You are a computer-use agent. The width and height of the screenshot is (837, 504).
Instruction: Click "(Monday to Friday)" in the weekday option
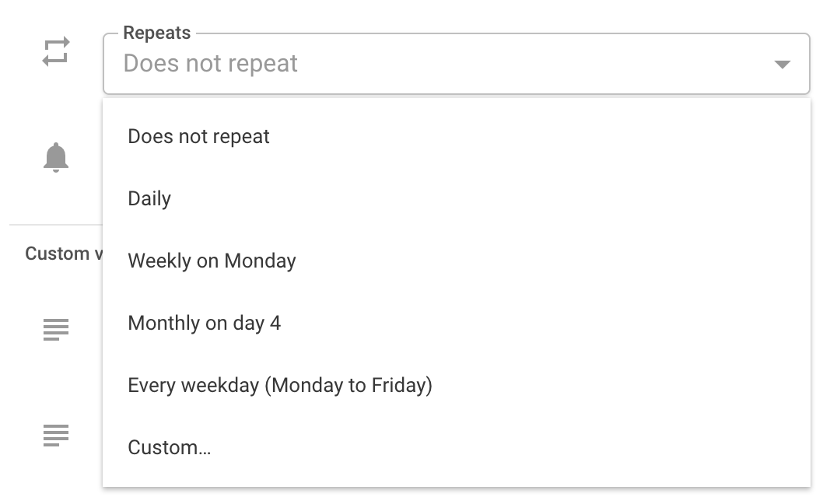348,386
